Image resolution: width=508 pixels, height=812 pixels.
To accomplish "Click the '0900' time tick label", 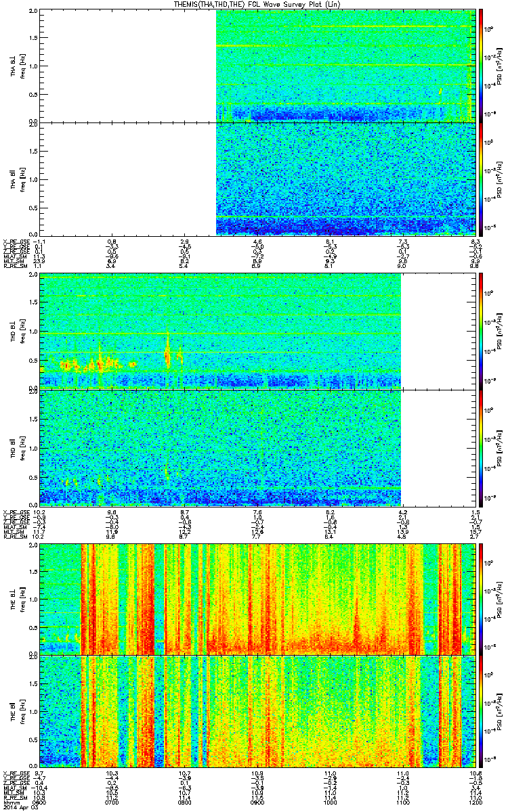I will pyautogui.click(x=257, y=802).
